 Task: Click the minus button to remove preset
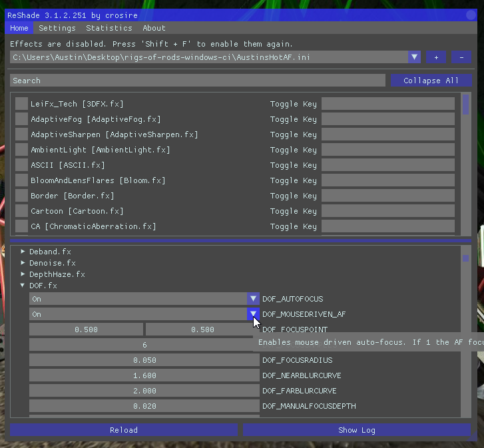click(461, 57)
